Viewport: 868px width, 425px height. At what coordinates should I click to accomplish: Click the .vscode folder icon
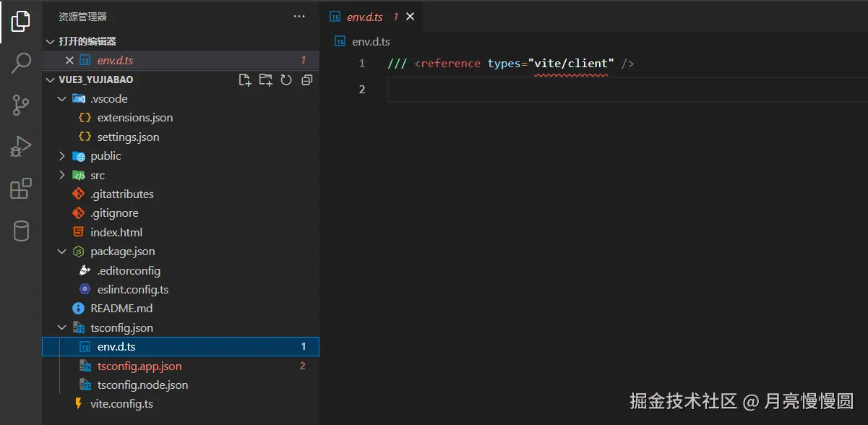[x=78, y=98]
